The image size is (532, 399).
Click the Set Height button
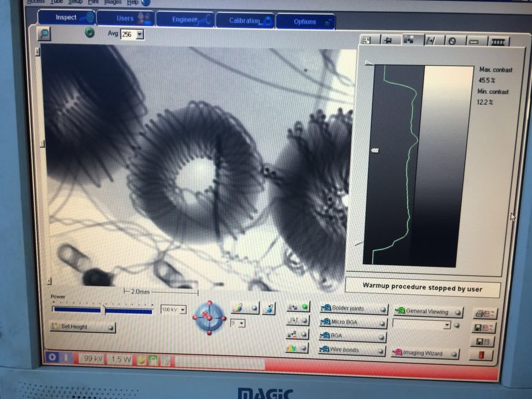(82, 327)
